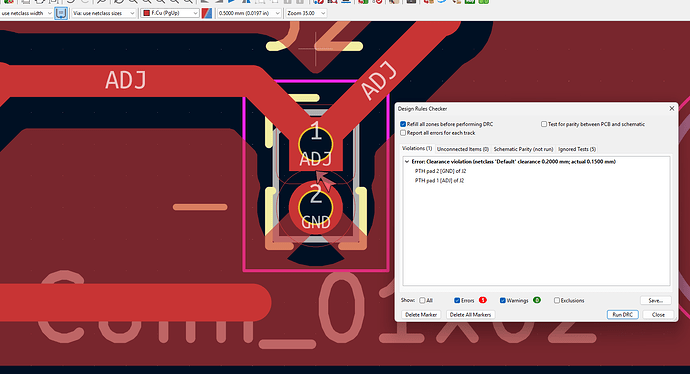Toggle the auto track width icon
Image resolution: width=690 pixels, height=374 pixels.
click(x=61, y=13)
